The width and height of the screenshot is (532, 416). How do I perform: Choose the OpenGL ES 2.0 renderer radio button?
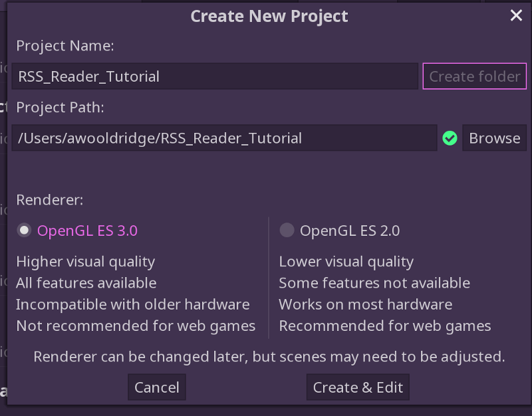coord(287,231)
